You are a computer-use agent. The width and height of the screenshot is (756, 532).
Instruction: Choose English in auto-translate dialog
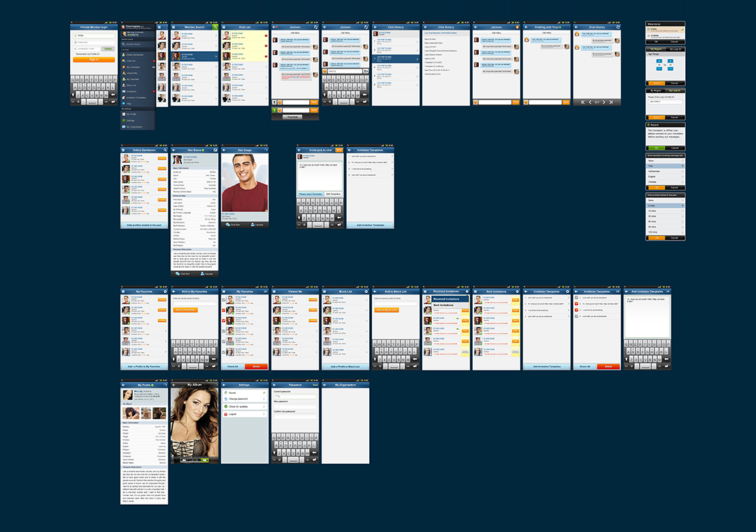665,176
